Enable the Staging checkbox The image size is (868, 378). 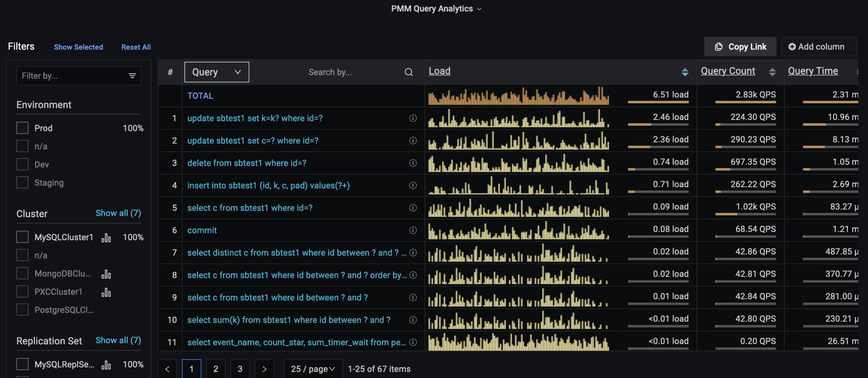[22, 182]
